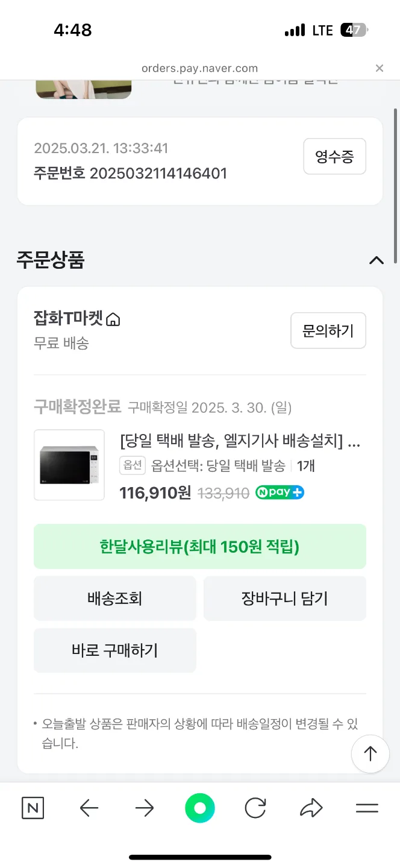
Task: Tap the Naver N home icon
Action: pos(33,808)
